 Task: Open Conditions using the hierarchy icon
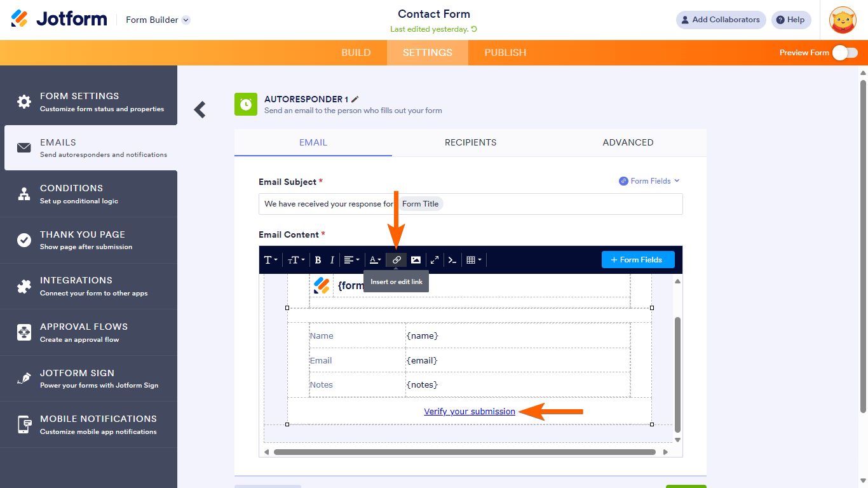[x=24, y=194]
